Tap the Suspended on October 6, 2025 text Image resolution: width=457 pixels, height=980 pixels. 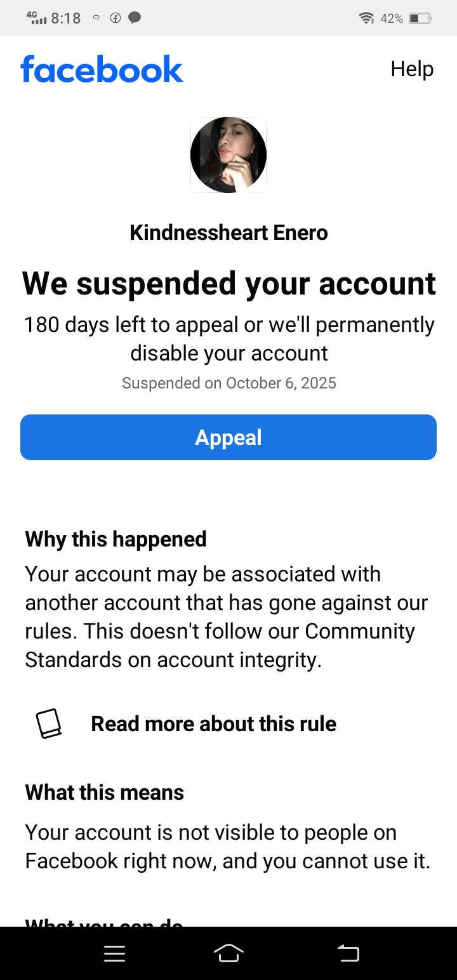(x=228, y=383)
